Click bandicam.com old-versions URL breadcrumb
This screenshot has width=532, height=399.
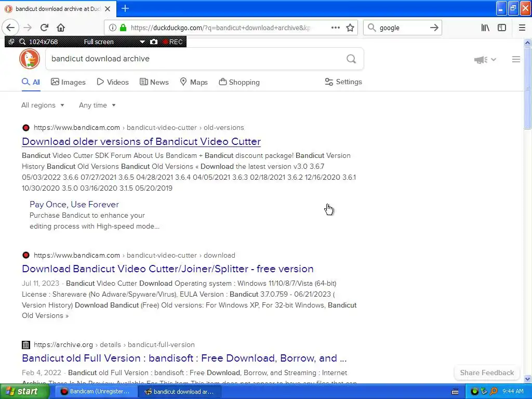tap(139, 128)
